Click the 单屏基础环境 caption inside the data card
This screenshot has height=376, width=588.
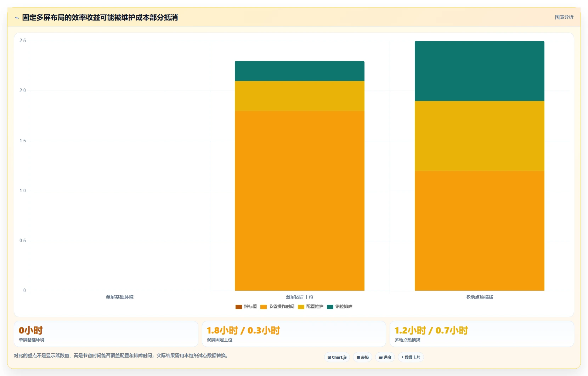coord(32,340)
